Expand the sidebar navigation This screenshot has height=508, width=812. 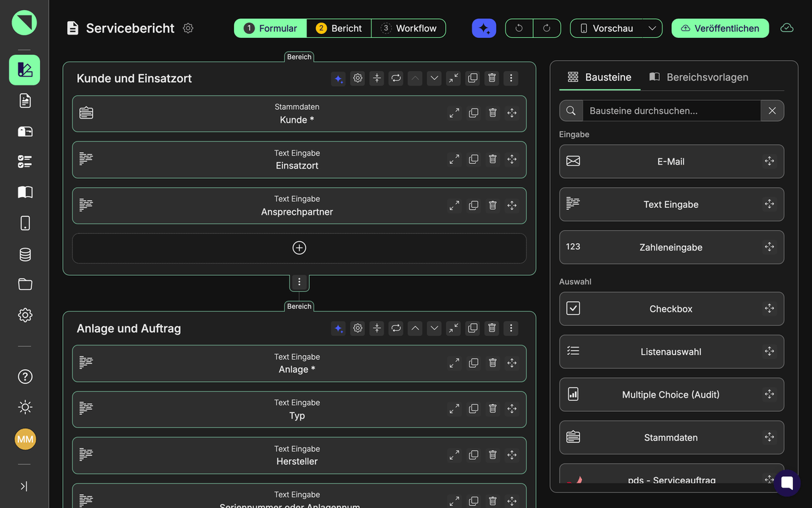(24, 486)
